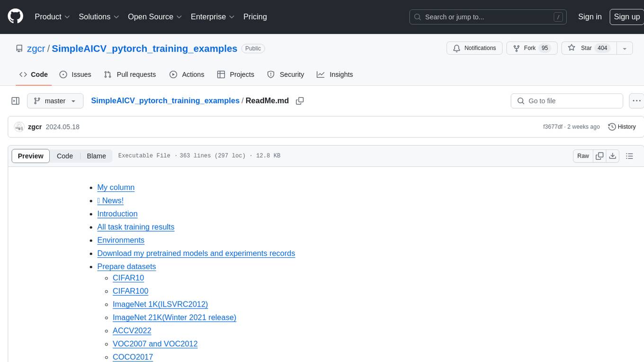Copy raw file contents
Screen dimensions: 644x362
coord(599,156)
